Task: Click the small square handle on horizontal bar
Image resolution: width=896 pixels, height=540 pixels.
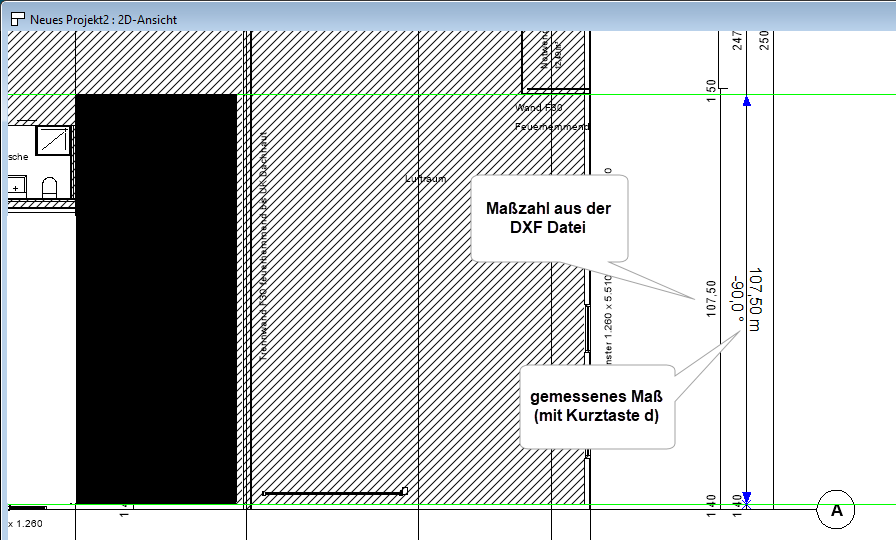Action: pos(404,491)
